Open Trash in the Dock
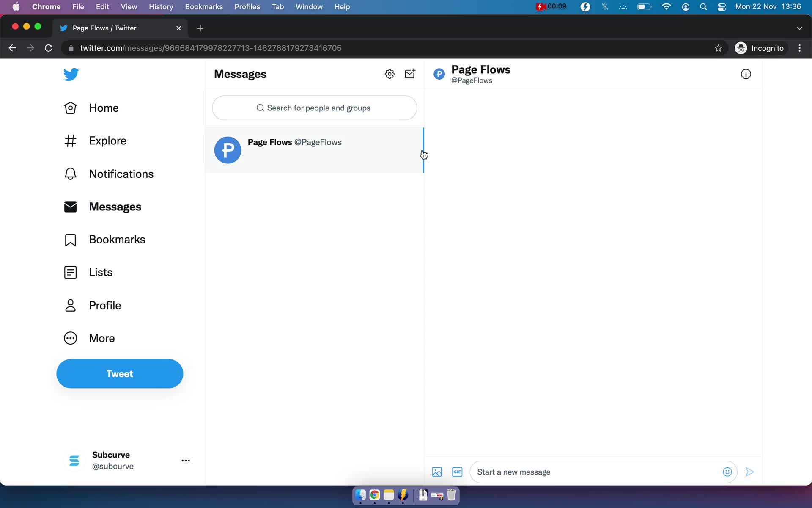Viewport: 812px width, 508px height. (451, 495)
